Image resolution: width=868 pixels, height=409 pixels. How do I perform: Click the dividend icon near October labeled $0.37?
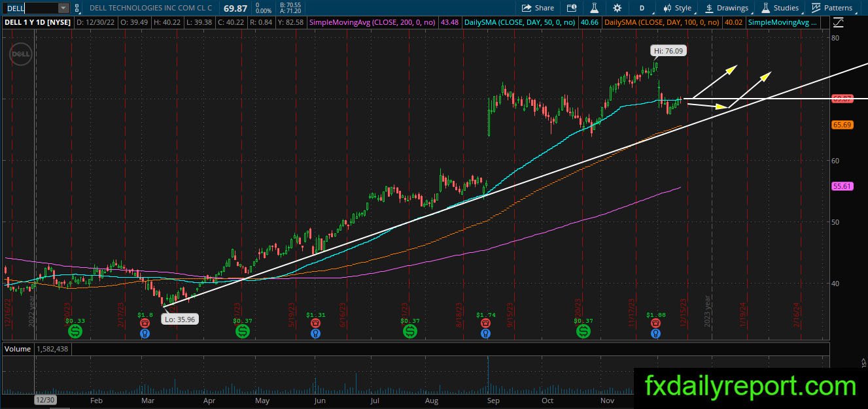(x=583, y=331)
